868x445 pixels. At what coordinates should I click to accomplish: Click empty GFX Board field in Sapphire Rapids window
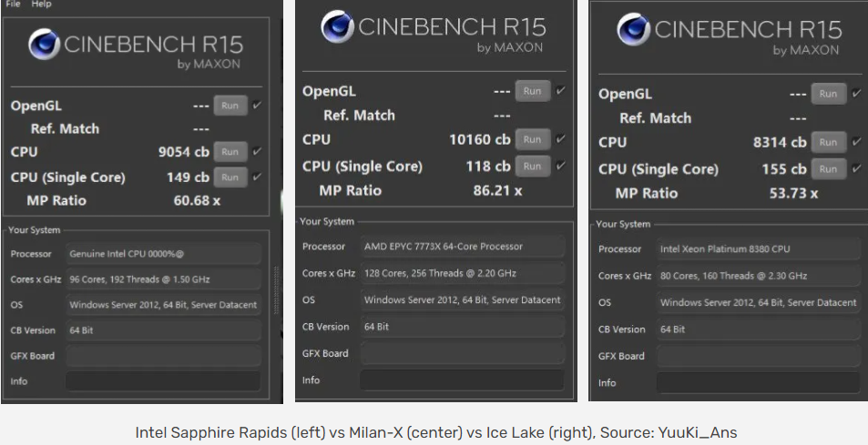(x=163, y=356)
